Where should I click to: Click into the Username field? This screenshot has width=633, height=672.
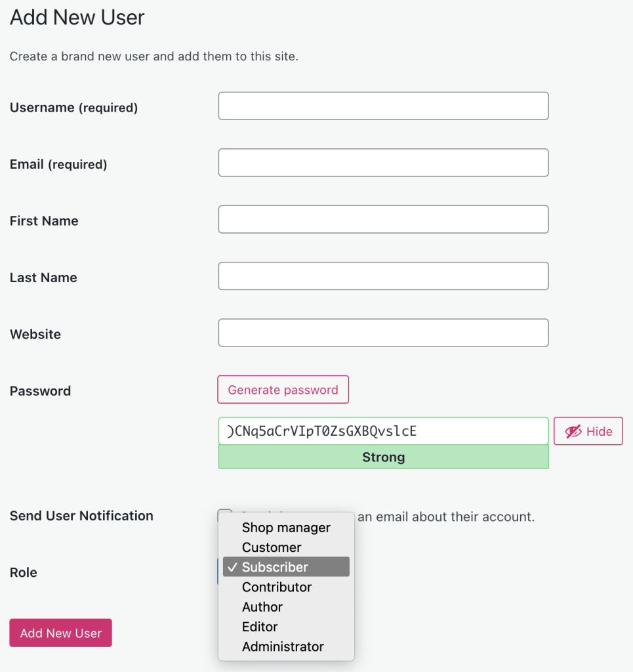click(x=383, y=106)
